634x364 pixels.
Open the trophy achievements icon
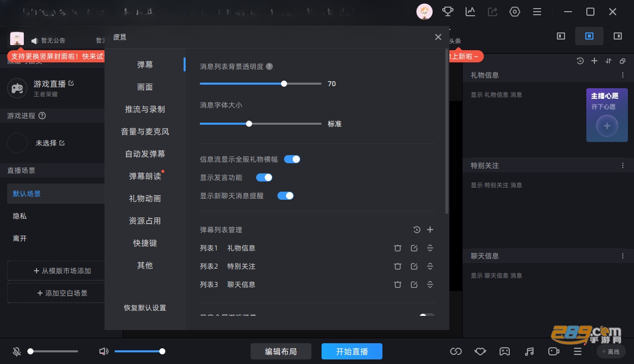[x=448, y=11]
